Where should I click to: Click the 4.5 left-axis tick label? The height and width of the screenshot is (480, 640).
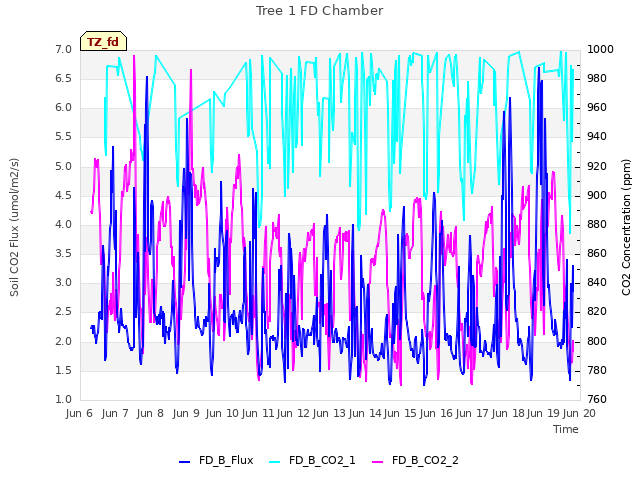click(x=63, y=196)
